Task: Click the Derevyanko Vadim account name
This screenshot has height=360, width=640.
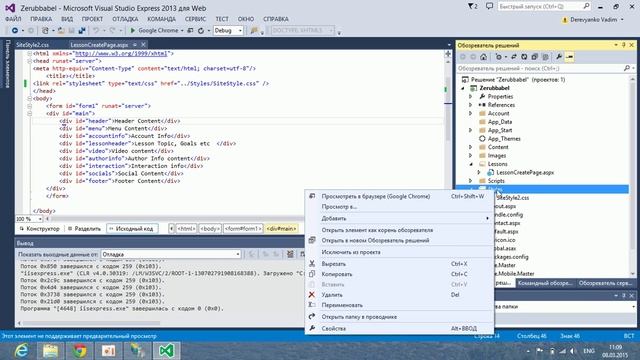Action: pos(593,20)
